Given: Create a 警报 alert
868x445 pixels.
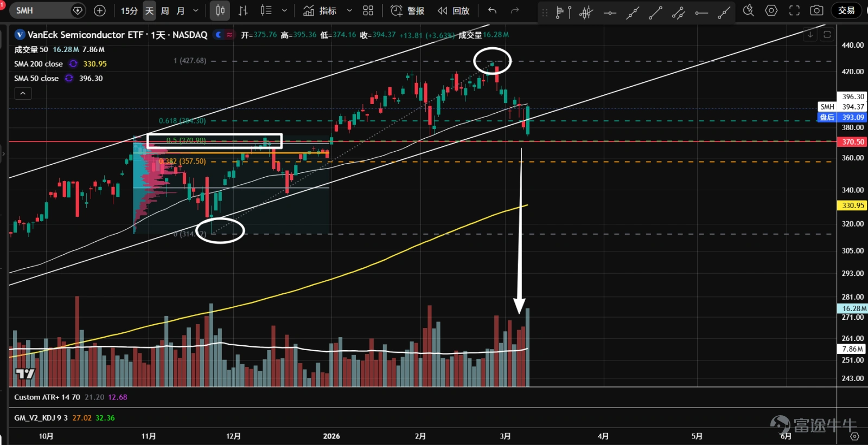Looking at the screenshot, I should tap(408, 10).
